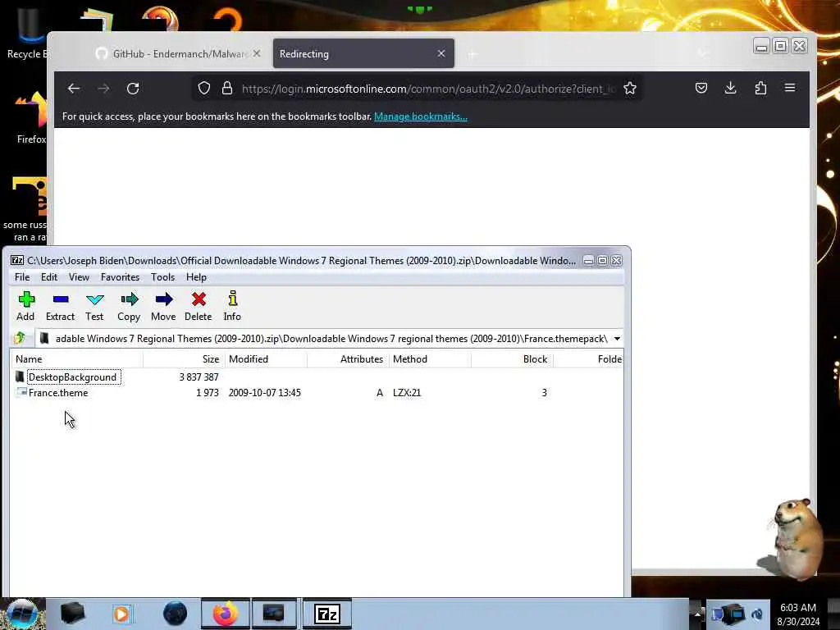
Task: Reload the page in Firefox
Action: click(133, 89)
